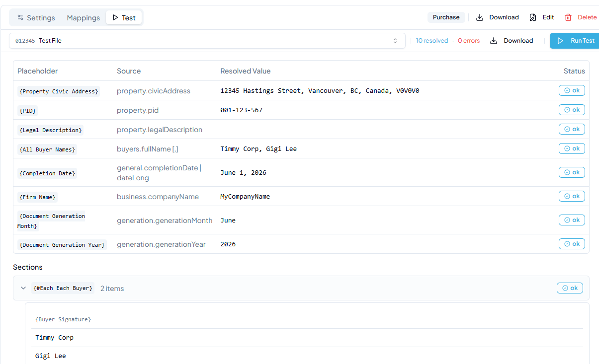This screenshot has height=364, width=599.
Task: Click the edit document icon
Action: tap(533, 17)
